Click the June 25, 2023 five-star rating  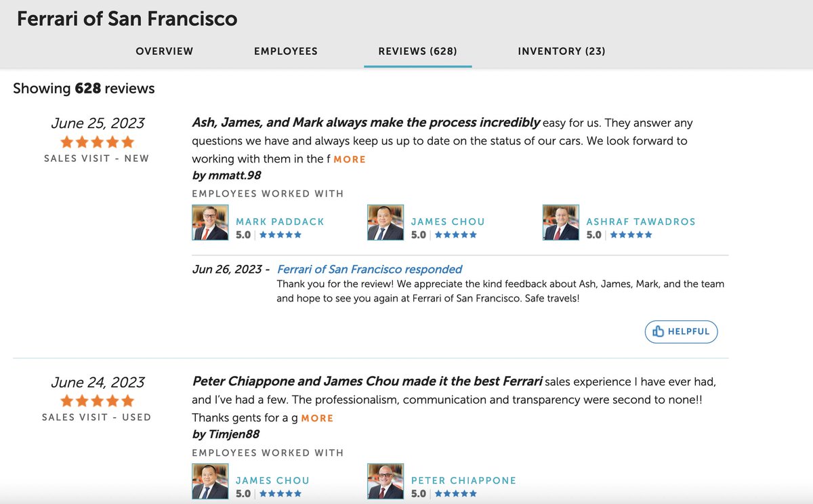[98, 142]
